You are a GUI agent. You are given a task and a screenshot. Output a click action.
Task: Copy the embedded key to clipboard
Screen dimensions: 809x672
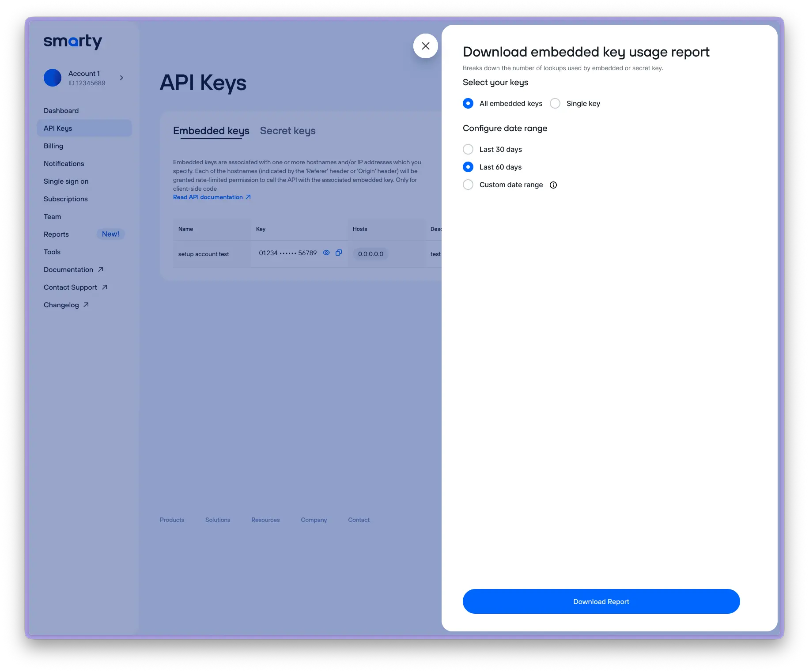click(x=339, y=253)
